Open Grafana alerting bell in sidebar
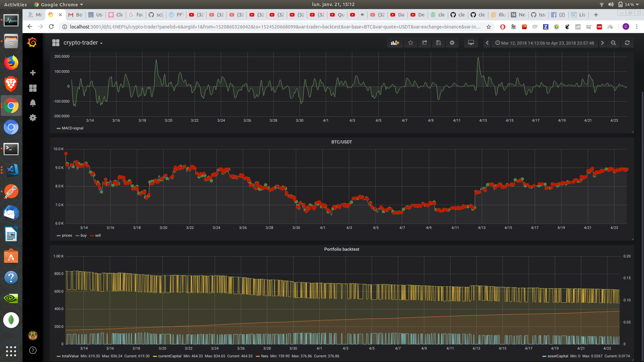Image resolution: width=644 pixels, height=362 pixels. [33, 103]
